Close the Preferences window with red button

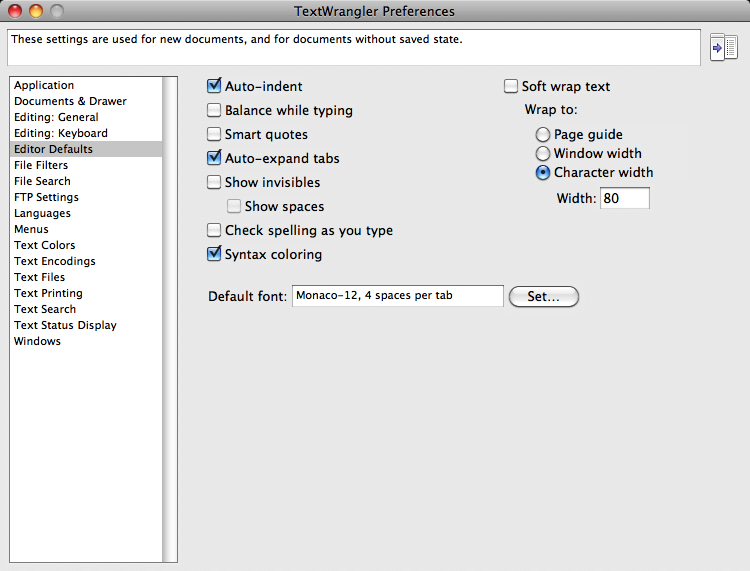click(x=15, y=12)
